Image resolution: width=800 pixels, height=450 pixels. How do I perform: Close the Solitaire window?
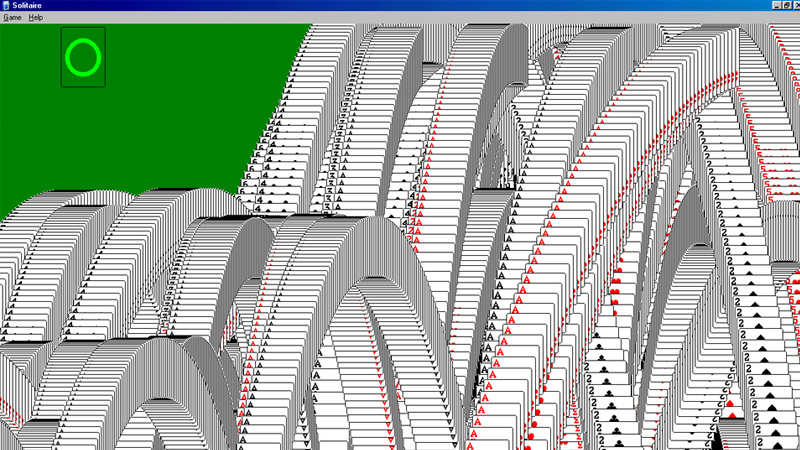point(795,5)
